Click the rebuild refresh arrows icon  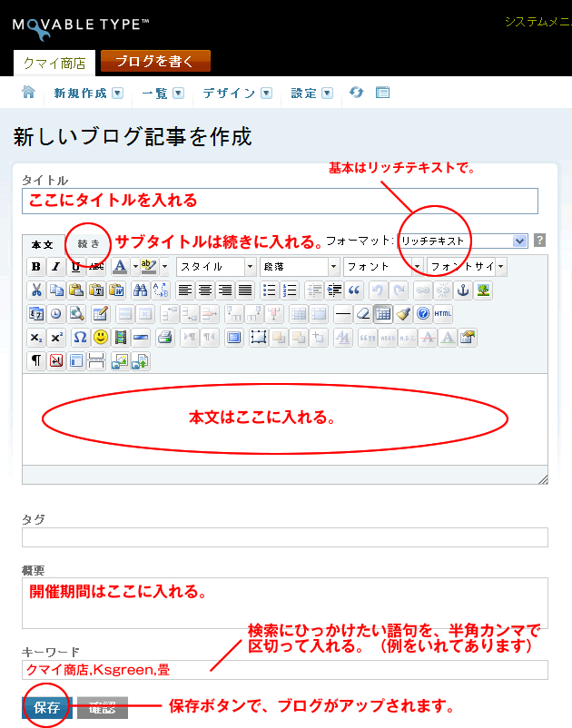click(356, 93)
